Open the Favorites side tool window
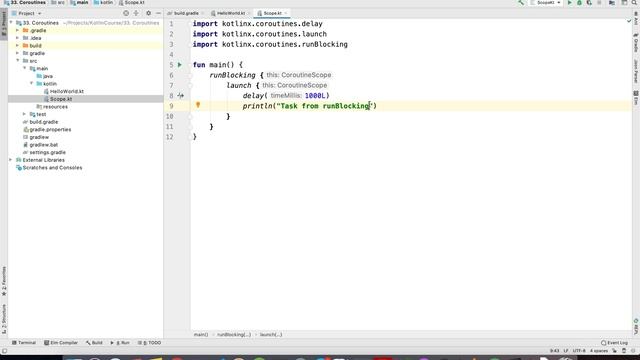Screen dimensions: 640x360 click(4, 281)
